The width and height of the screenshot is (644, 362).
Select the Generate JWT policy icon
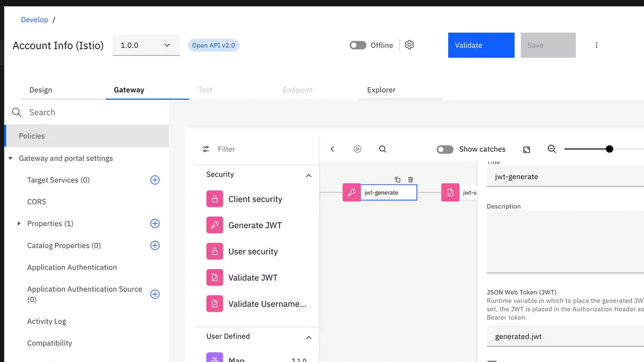[215, 225]
